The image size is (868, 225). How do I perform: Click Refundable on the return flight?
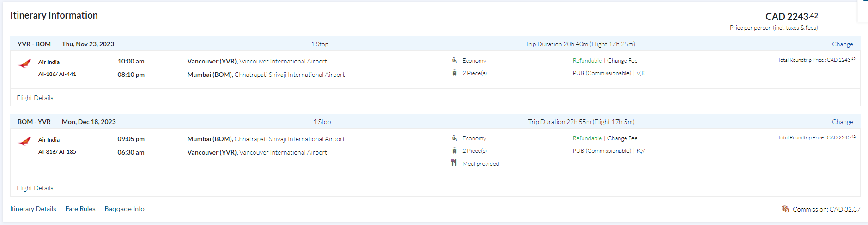587,138
